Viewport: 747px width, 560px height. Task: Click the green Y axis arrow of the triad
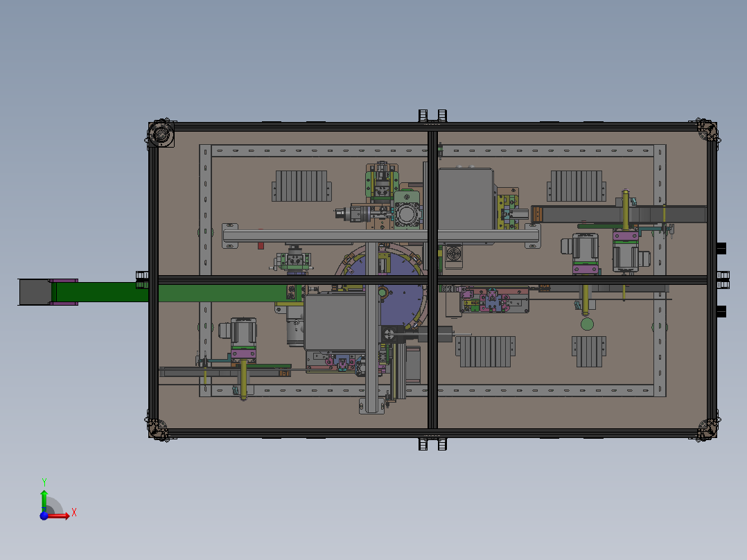(44, 500)
